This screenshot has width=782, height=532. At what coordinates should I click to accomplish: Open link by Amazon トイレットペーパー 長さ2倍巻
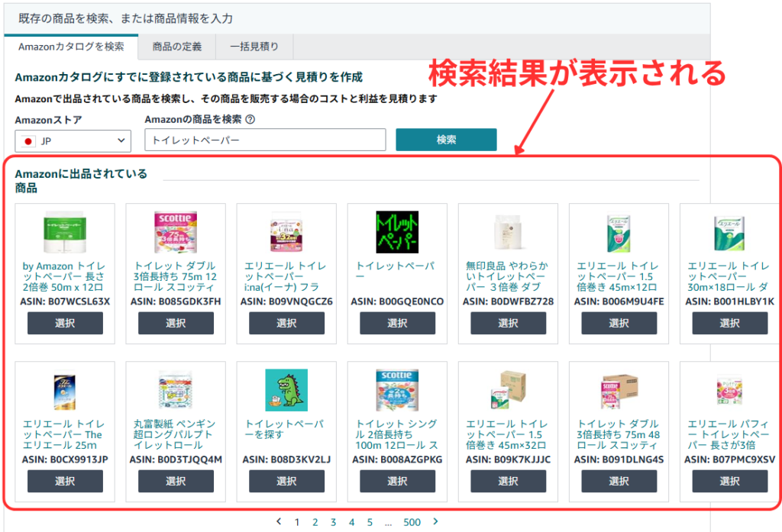[x=64, y=277]
